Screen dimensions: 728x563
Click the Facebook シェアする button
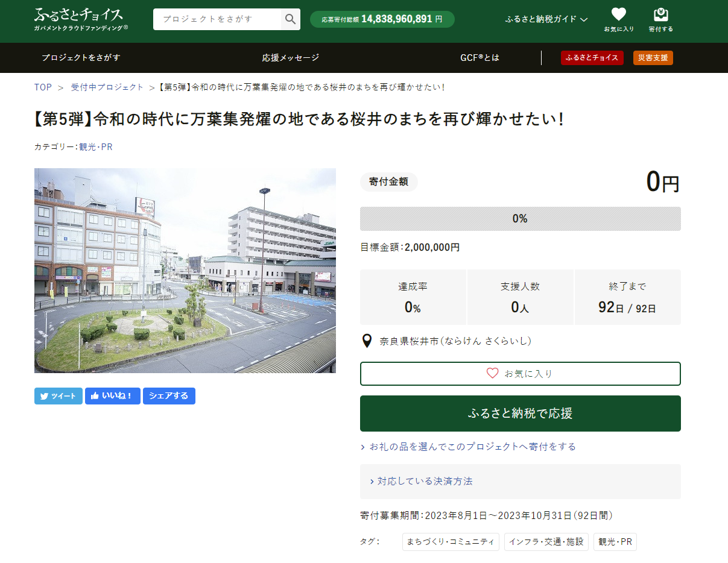tap(169, 396)
